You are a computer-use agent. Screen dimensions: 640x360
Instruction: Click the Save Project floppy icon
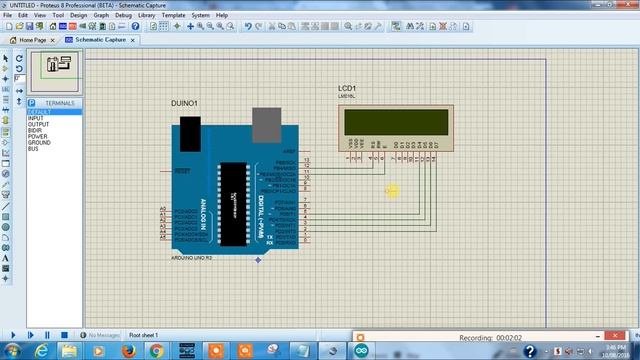29,27
